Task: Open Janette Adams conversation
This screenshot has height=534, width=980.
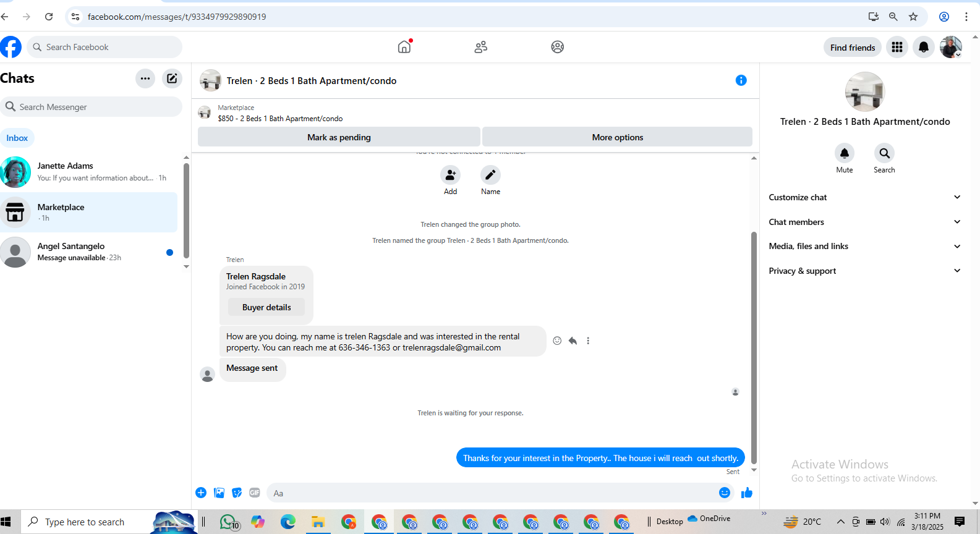Action: pos(89,172)
